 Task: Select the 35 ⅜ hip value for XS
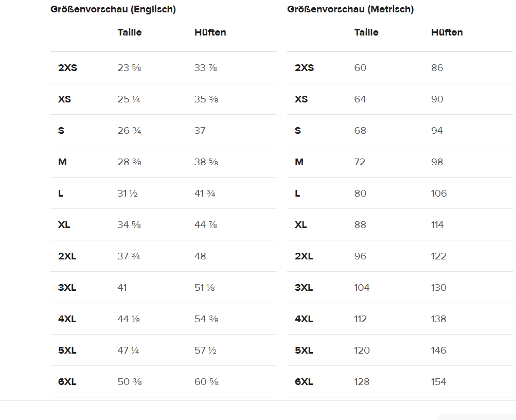click(206, 99)
